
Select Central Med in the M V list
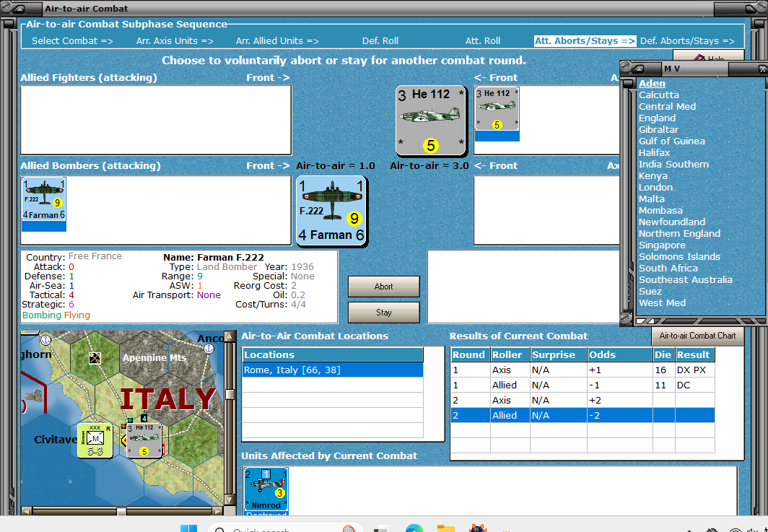667,106
